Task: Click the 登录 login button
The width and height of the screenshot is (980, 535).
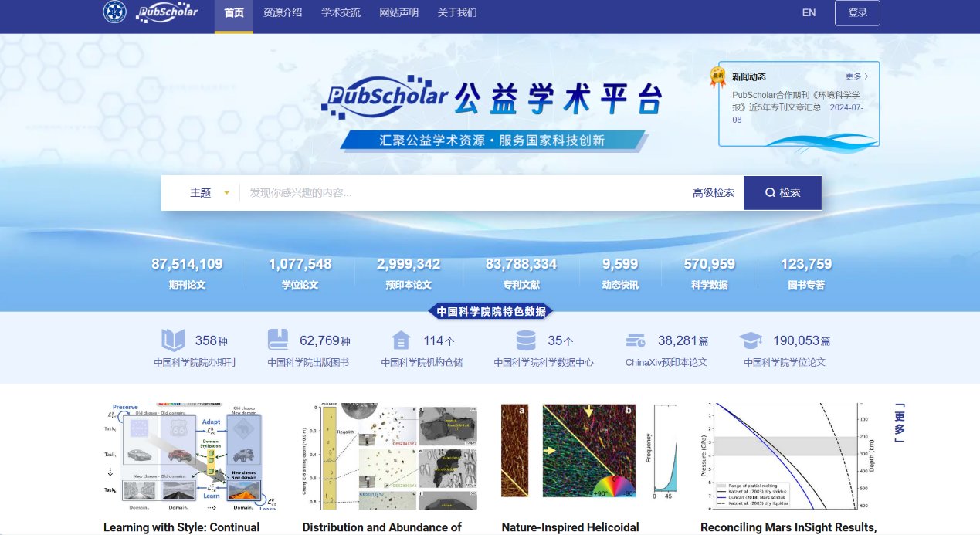Action: [x=857, y=13]
